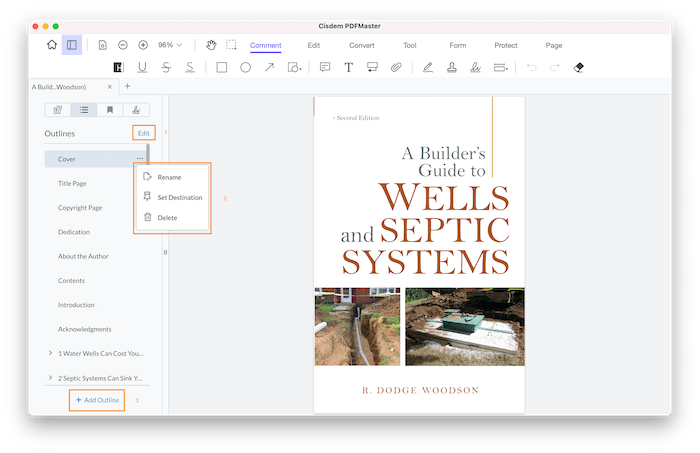This screenshot has height=453, width=700.
Task: Select the Underline annotation tool
Action: coord(142,67)
